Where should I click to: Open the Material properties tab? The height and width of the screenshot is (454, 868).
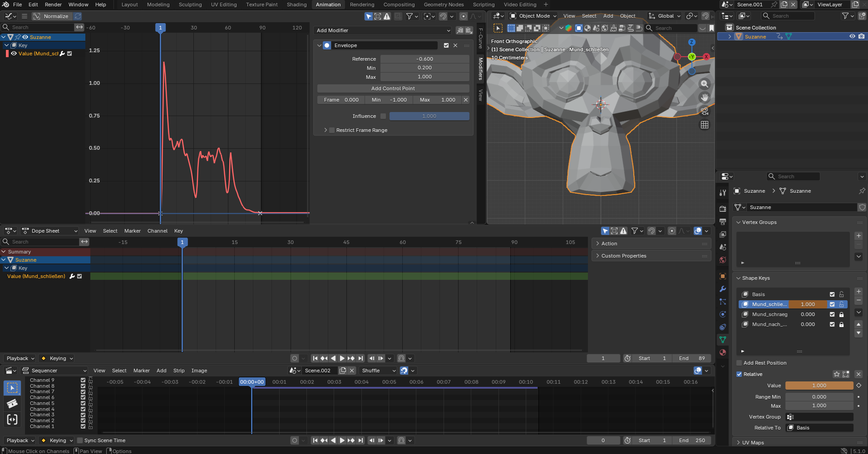click(723, 352)
